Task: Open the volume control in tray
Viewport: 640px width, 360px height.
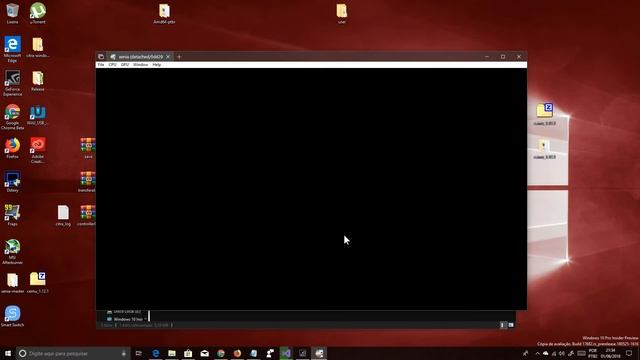Action: pos(562,353)
